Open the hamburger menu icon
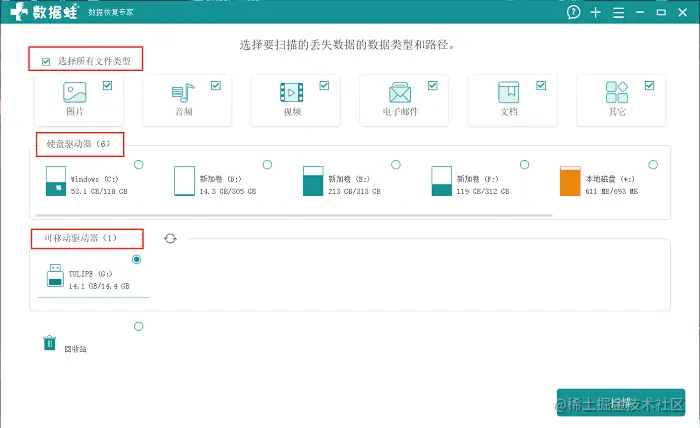The width and height of the screenshot is (700, 428). 618,12
